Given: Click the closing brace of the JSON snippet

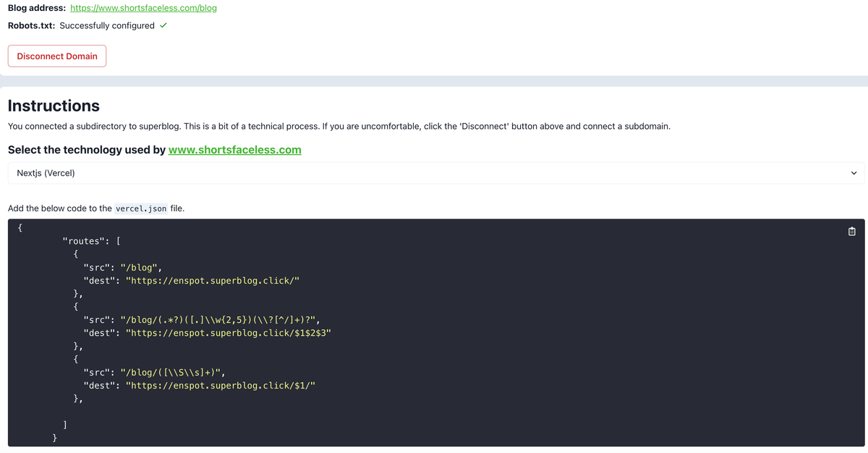Looking at the screenshot, I should click(x=54, y=437).
